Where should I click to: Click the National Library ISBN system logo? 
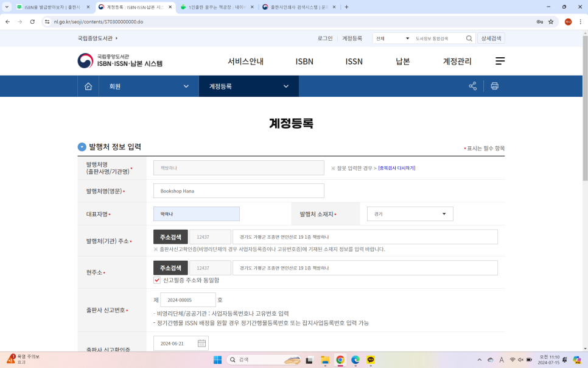[120, 60]
